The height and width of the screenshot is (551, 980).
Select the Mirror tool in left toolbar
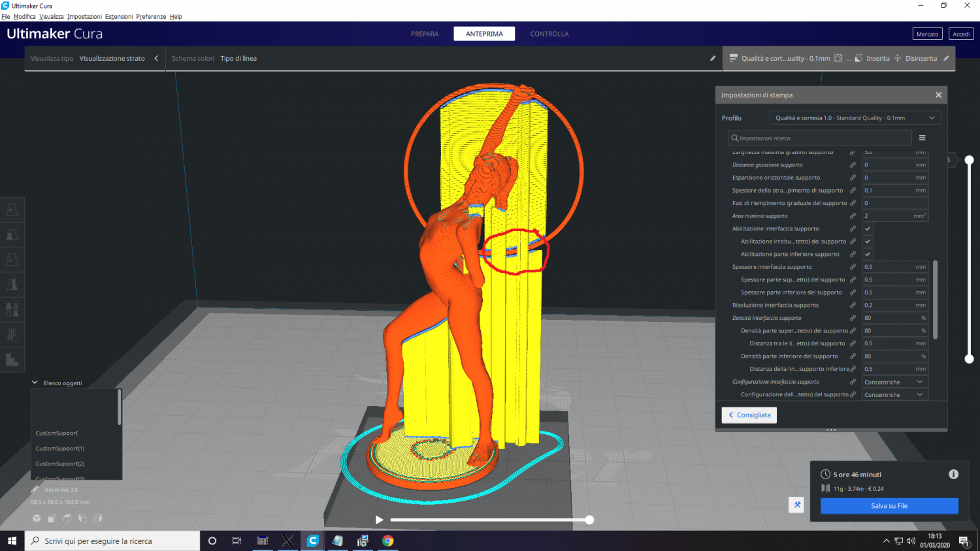pyautogui.click(x=12, y=284)
